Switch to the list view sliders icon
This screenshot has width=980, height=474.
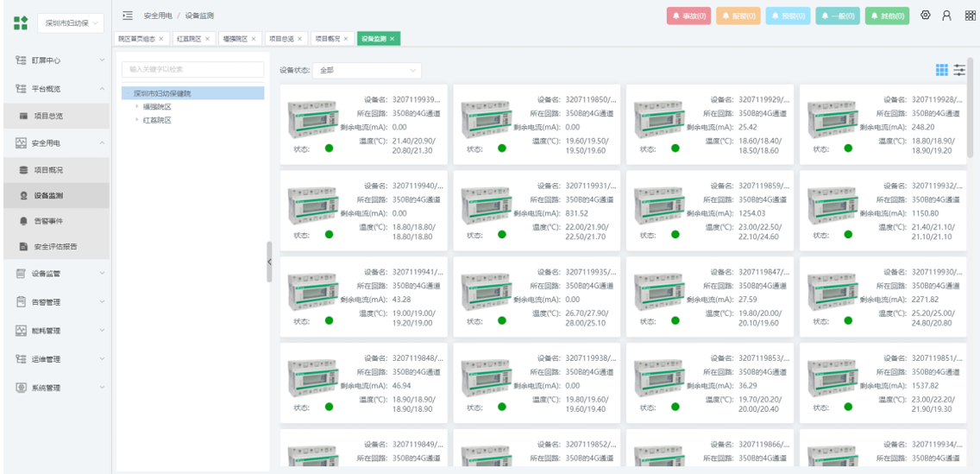click(x=959, y=70)
